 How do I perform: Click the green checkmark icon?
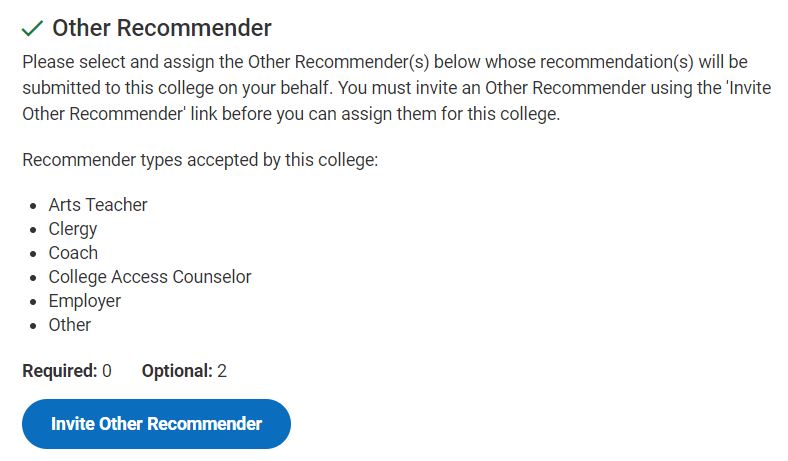pos(32,28)
